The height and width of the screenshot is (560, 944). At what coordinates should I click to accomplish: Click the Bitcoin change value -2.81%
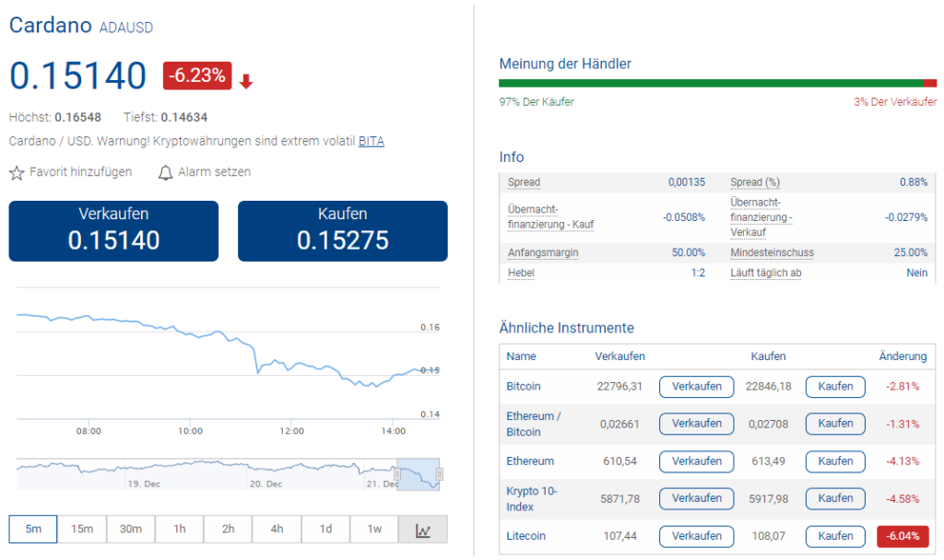903,386
